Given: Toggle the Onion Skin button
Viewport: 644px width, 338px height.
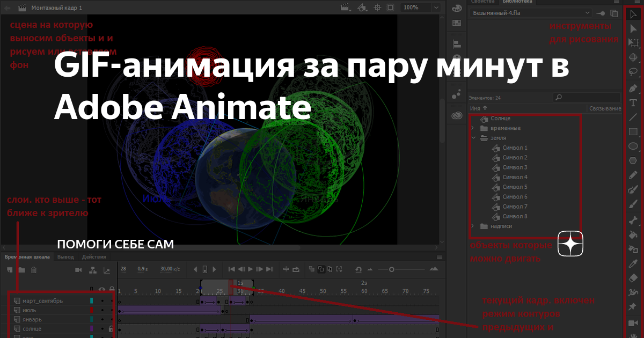Looking at the screenshot, I should (x=312, y=269).
